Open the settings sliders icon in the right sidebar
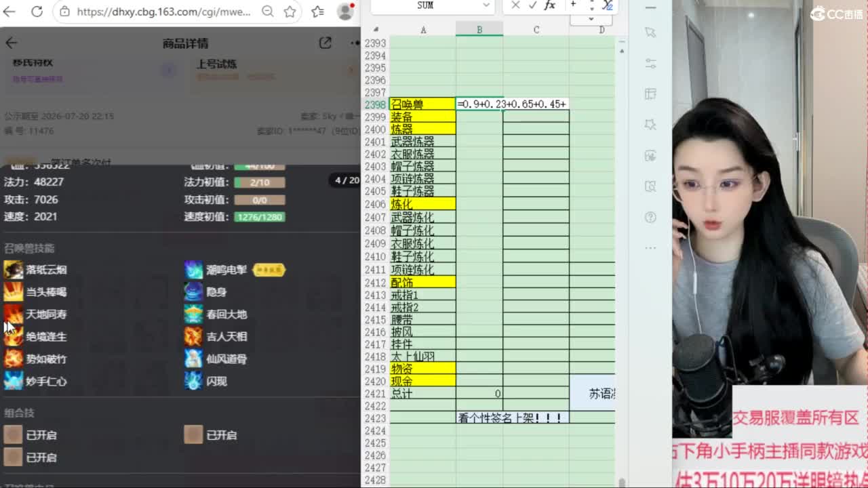Screen dimensions: 868x488 (x=650, y=64)
